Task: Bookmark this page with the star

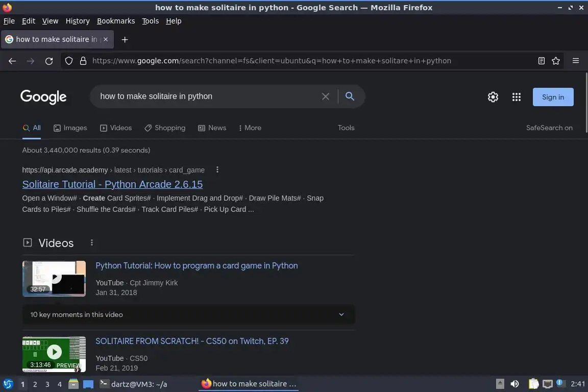Action: tap(556, 61)
